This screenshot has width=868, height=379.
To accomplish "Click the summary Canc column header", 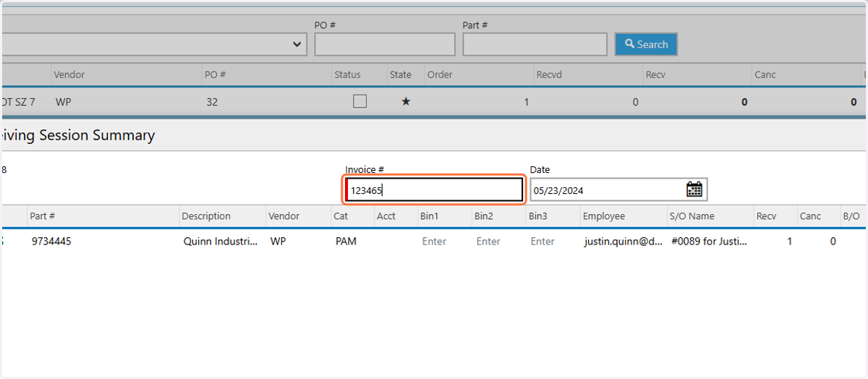I will 810,216.
